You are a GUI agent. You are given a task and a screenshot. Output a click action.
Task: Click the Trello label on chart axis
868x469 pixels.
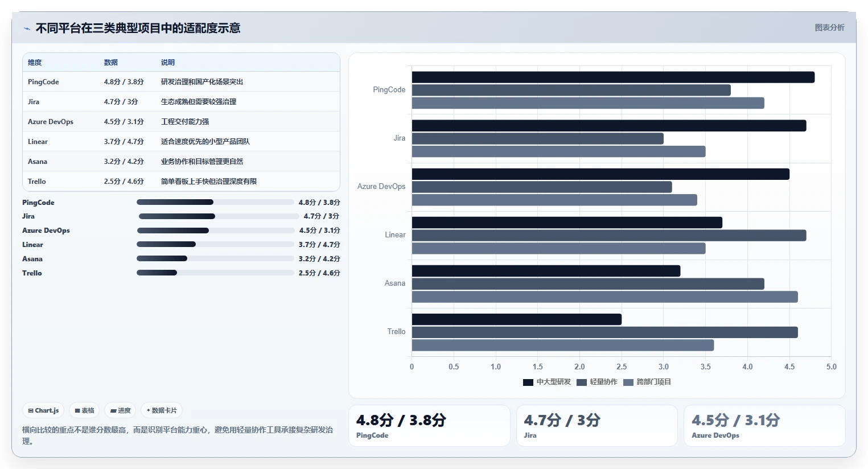pyautogui.click(x=396, y=332)
